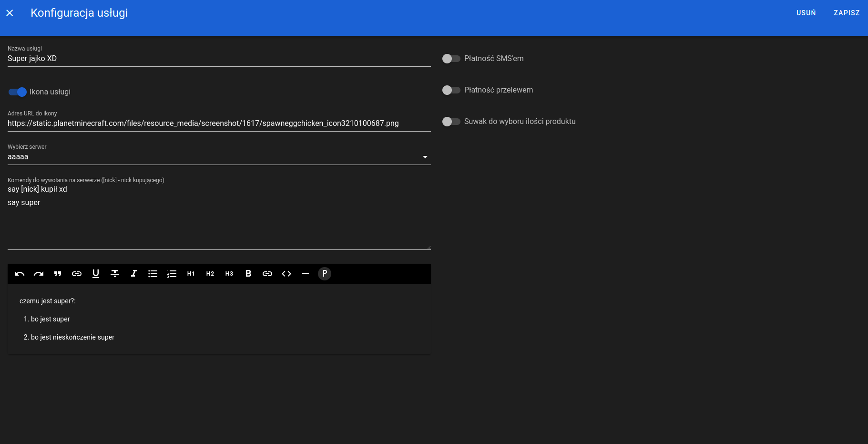Viewport: 868px width, 444px height.
Task: Enable Płatność SMS'em toggle
Action: [x=451, y=59]
